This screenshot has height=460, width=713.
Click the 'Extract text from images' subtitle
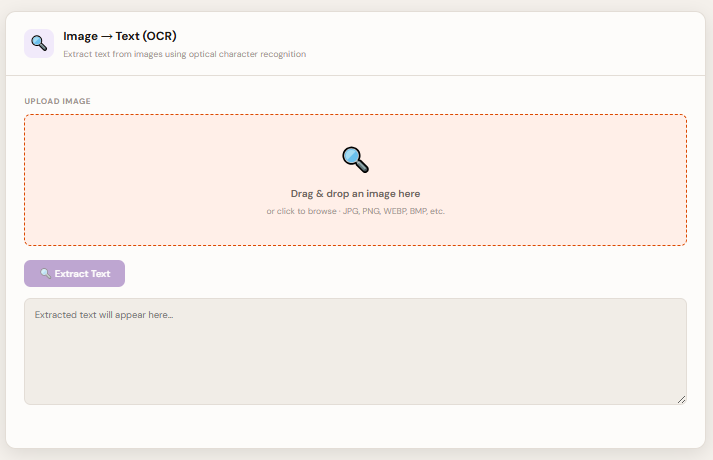pyautogui.click(x=185, y=54)
